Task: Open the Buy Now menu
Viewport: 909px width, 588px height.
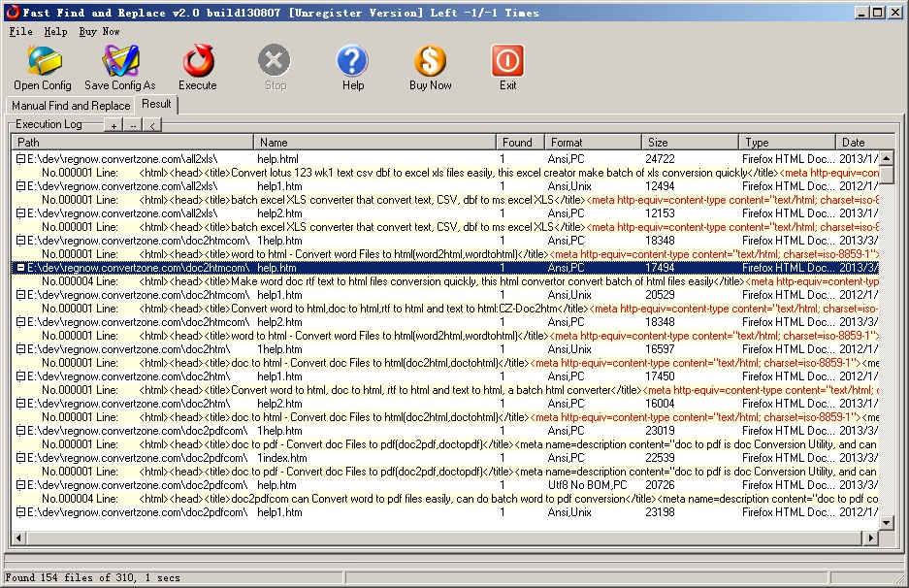Action: (x=99, y=31)
